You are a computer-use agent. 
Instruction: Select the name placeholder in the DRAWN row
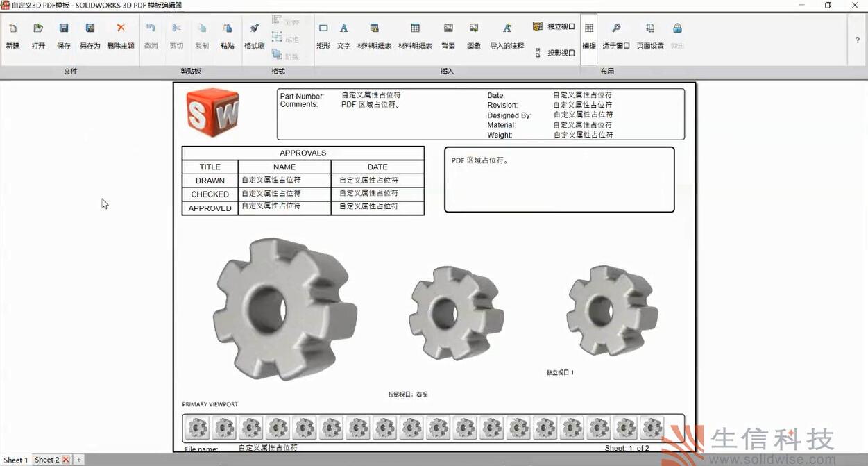[x=271, y=180]
